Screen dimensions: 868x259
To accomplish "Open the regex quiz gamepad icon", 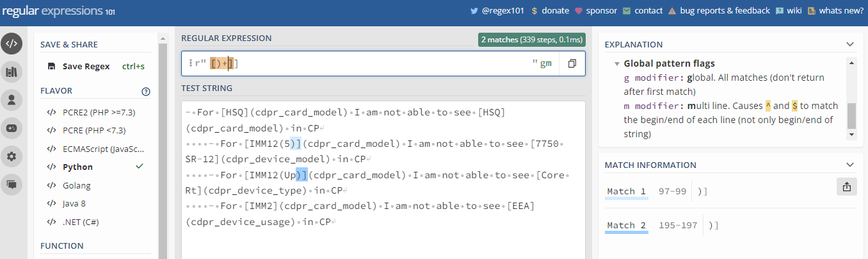I will click(x=12, y=128).
